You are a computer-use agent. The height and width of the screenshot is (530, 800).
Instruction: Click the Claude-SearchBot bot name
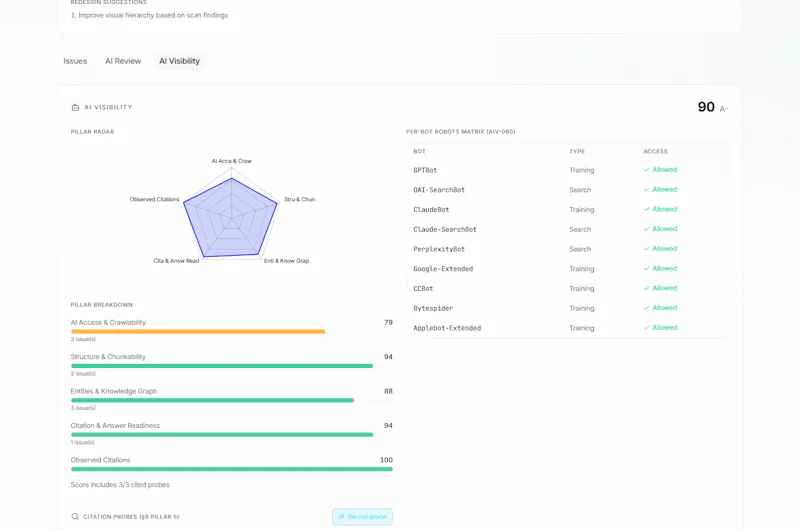pyautogui.click(x=445, y=230)
